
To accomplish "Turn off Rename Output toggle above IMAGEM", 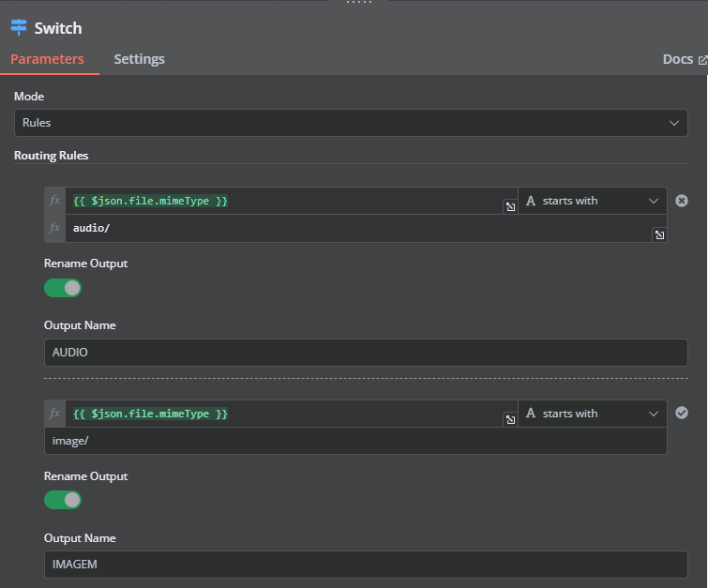I will (x=63, y=500).
